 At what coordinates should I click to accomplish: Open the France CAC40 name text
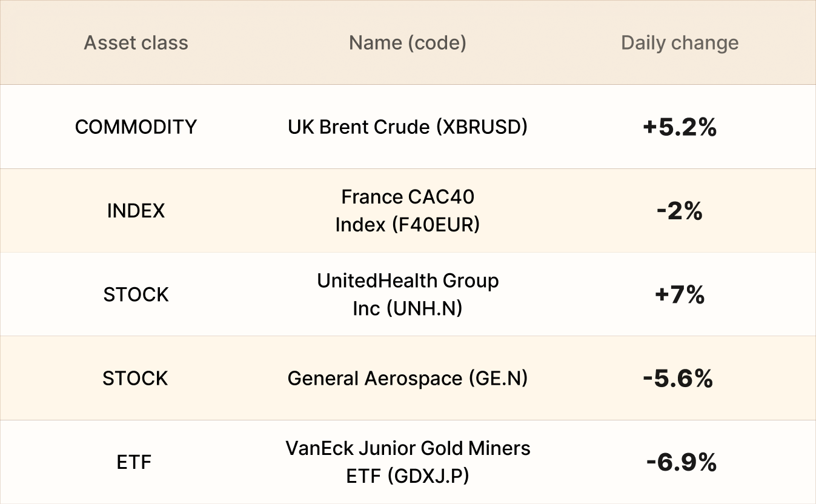pyautogui.click(x=407, y=197)
